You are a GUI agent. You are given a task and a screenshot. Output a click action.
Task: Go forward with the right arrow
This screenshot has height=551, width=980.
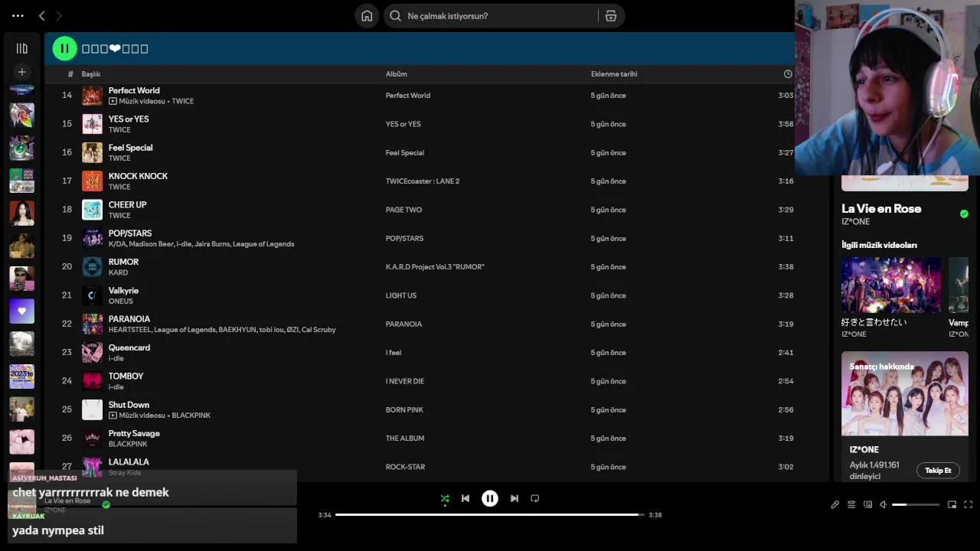click(x=59, y=15)
